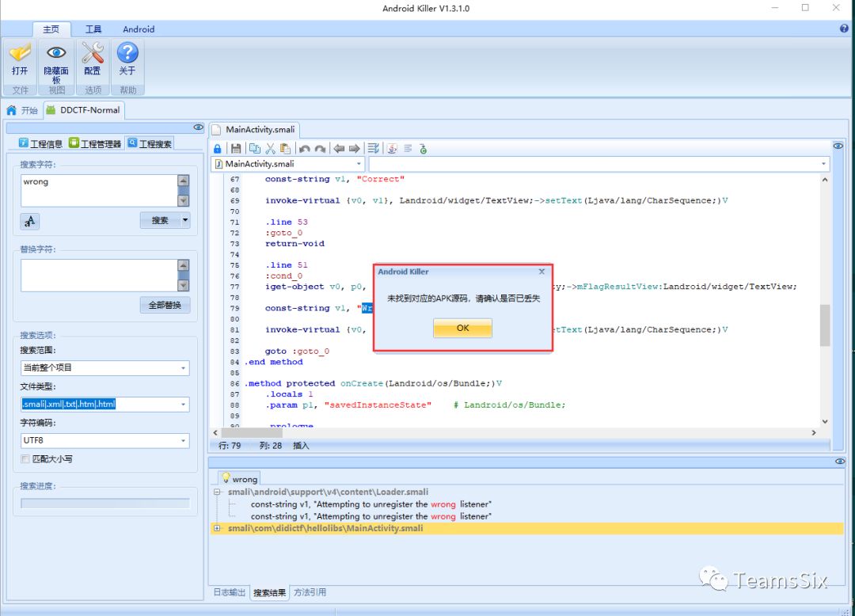Screen dimensions: 855x616
Task: Save file with the floppy disk icon
Action: click(236, 148)
